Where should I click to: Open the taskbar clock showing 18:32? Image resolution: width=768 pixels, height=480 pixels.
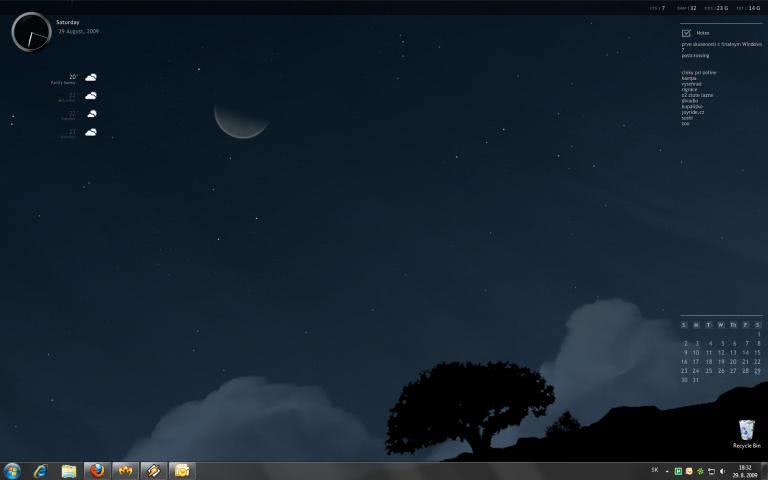pyautogui.click(x=745, y=472)
